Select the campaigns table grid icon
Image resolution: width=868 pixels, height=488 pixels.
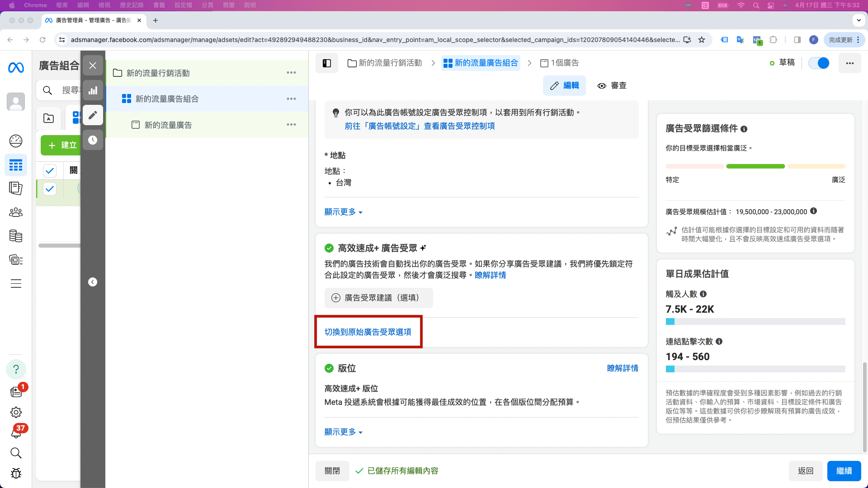[x=16, y=165]
